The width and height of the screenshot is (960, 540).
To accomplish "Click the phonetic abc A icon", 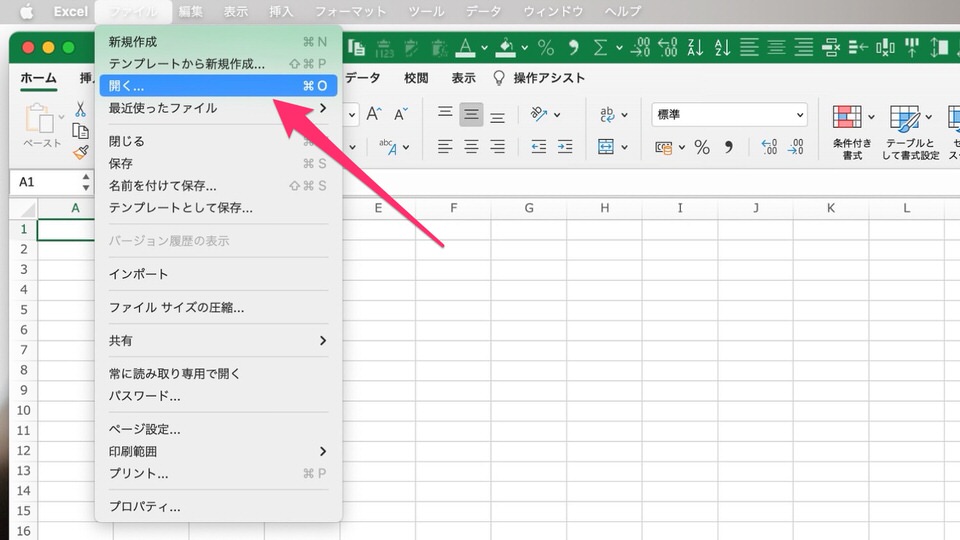I will tap(388, 146).
